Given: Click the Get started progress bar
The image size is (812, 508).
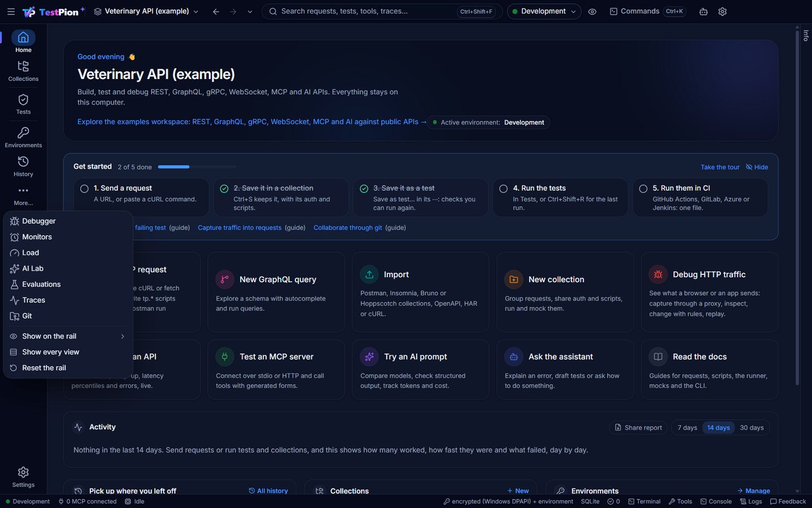Looking at the screenshot, I should click(x=197, y=167).
